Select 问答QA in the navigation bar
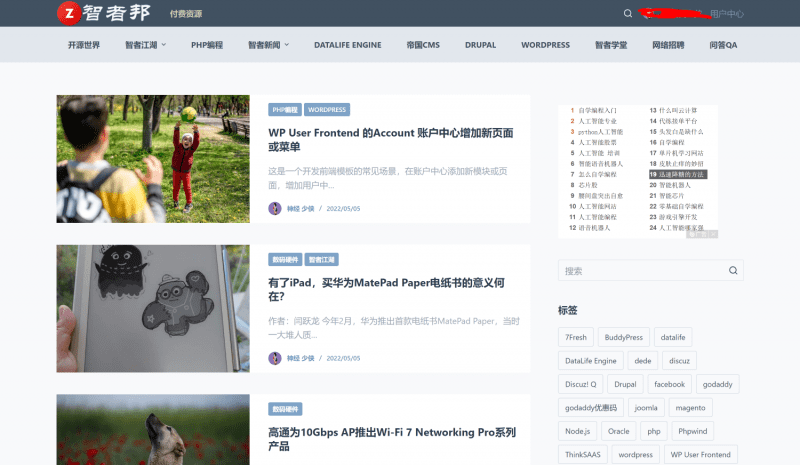This screenshot has height=465, width=800. point(723,45)
